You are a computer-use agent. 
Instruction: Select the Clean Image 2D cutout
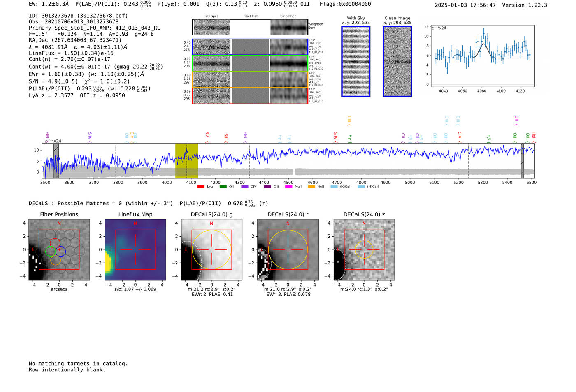[397, 61]
